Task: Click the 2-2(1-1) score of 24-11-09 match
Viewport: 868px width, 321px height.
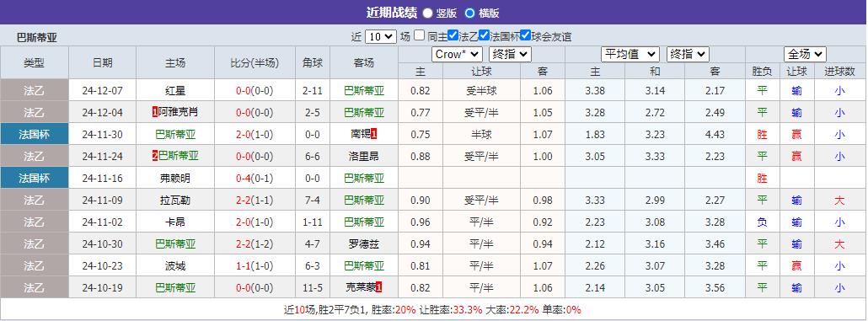Action: point(255,201)
